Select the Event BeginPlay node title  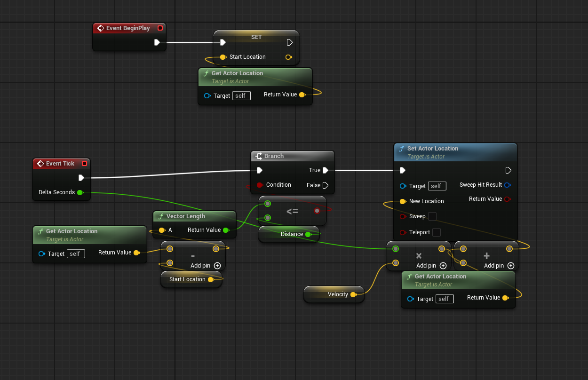click(x=128, y=28)
